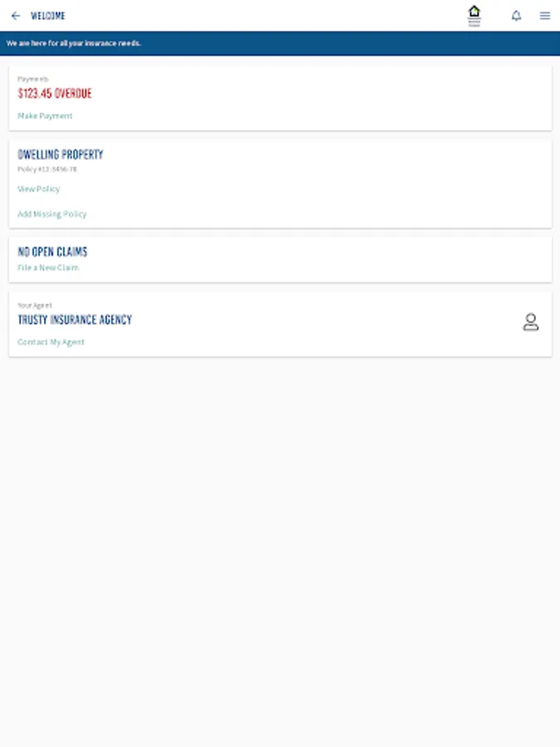The height and width of the screenshot is (747, 560).
Task: Start File a New Claim
Action: (x=48, y=268)
